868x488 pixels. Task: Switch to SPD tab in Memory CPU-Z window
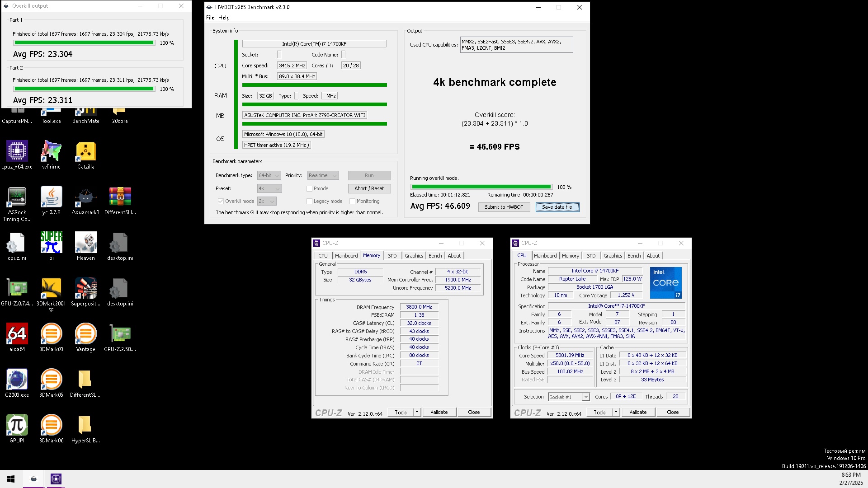[x=392, y=256]
